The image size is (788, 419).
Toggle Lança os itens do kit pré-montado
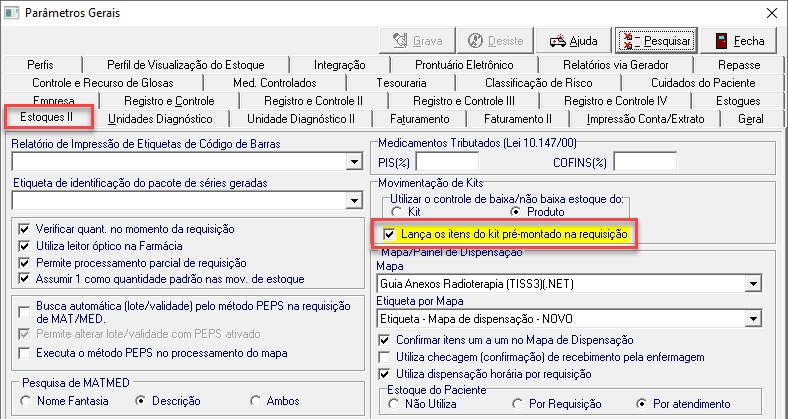389,234
